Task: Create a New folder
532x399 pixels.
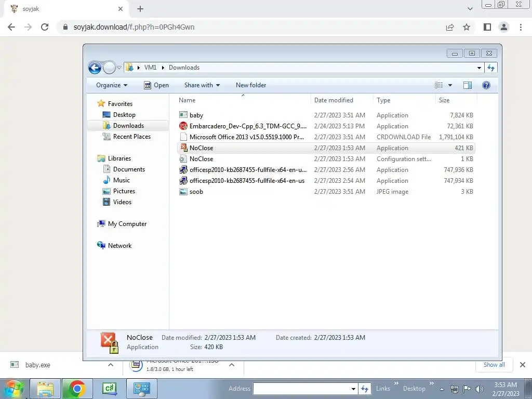Action: (251, 85)
